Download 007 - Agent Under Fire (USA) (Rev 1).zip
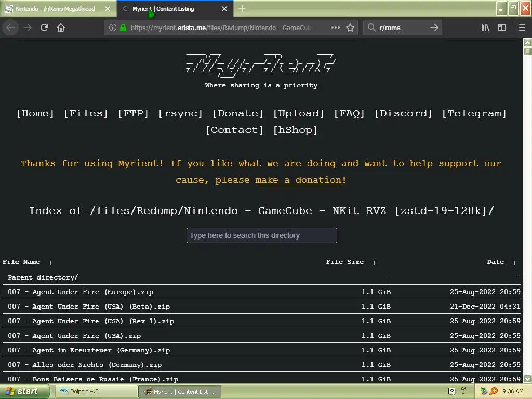This screenshot has height=399, width=532. pyautogui.click(x=91, y=321)
